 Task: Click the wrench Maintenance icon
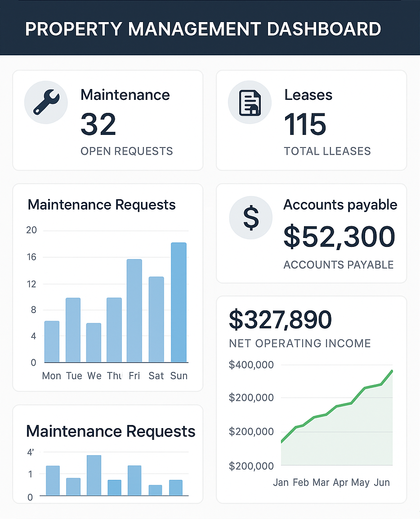(46, 102)
